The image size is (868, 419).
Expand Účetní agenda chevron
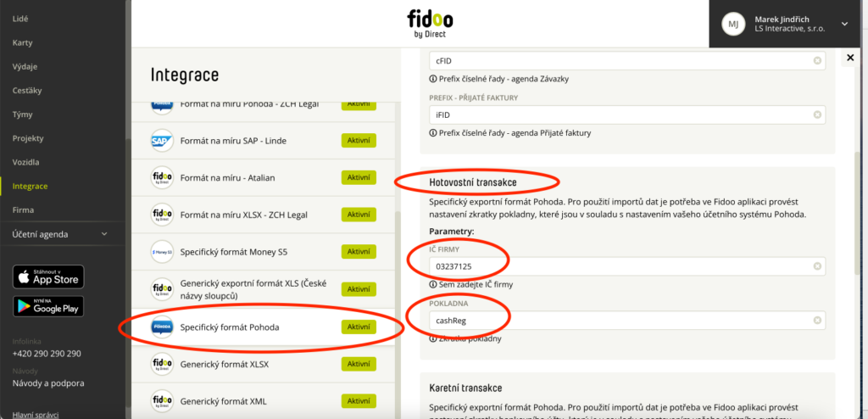pyautogui.click(x=104, y=234)
